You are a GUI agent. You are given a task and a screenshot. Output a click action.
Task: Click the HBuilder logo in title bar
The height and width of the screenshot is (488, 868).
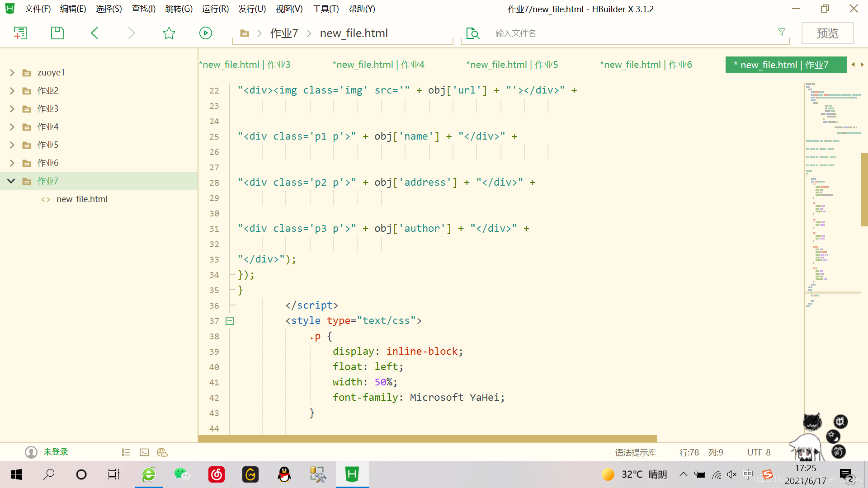(x=10, y=9)
